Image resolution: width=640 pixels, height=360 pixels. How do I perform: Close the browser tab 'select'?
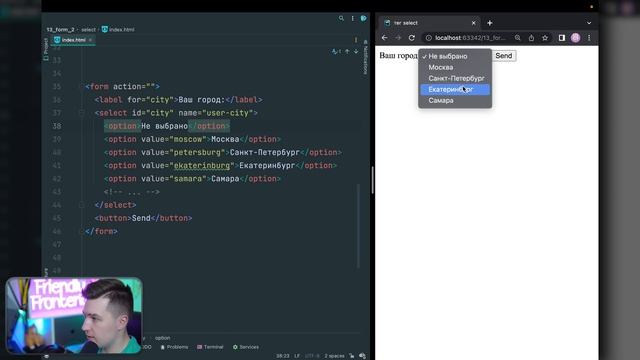[473, 23]
